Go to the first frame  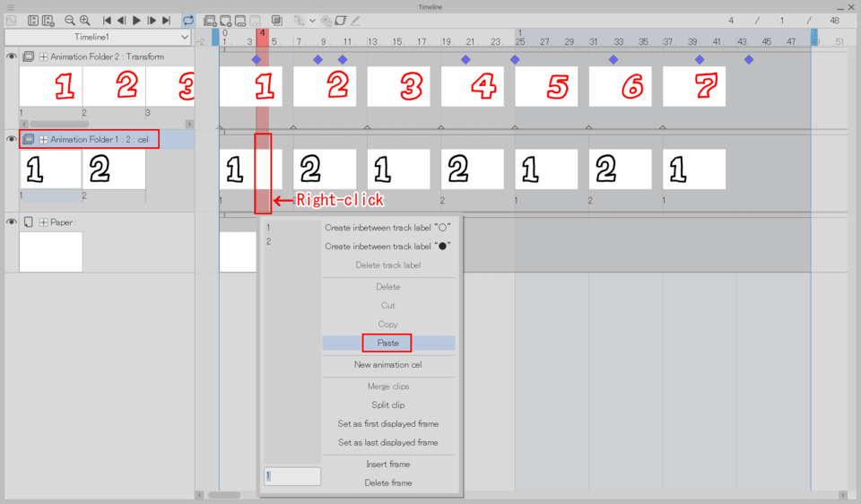107,21
